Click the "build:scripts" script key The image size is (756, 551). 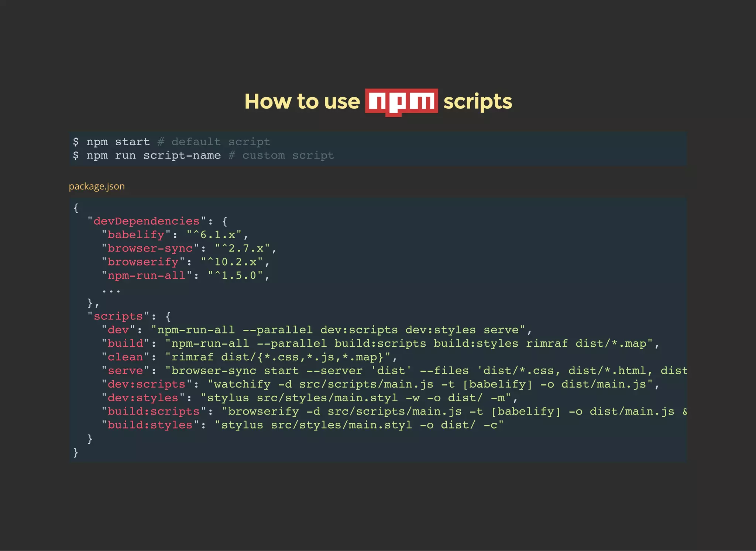pyautogui.click(x=154, y=412)
